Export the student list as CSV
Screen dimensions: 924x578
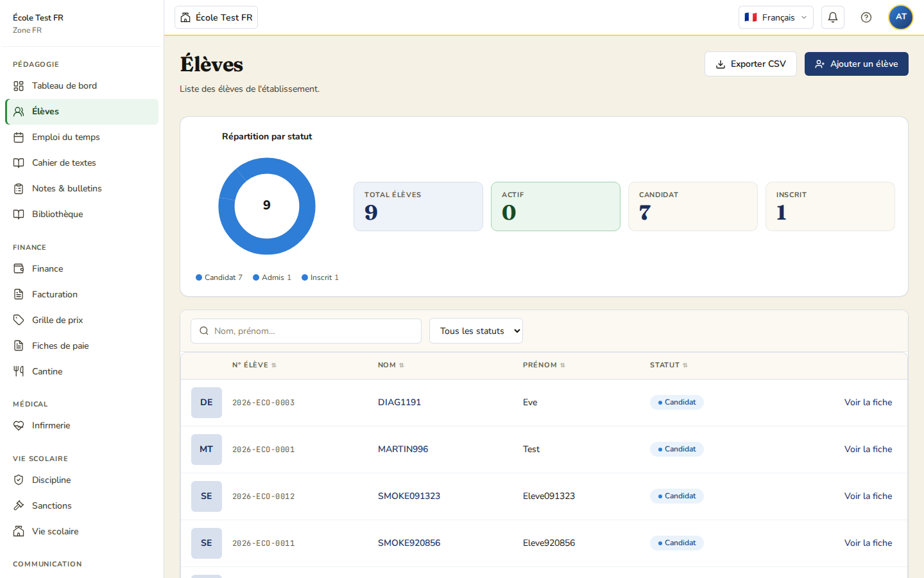(x=751, y=64)
